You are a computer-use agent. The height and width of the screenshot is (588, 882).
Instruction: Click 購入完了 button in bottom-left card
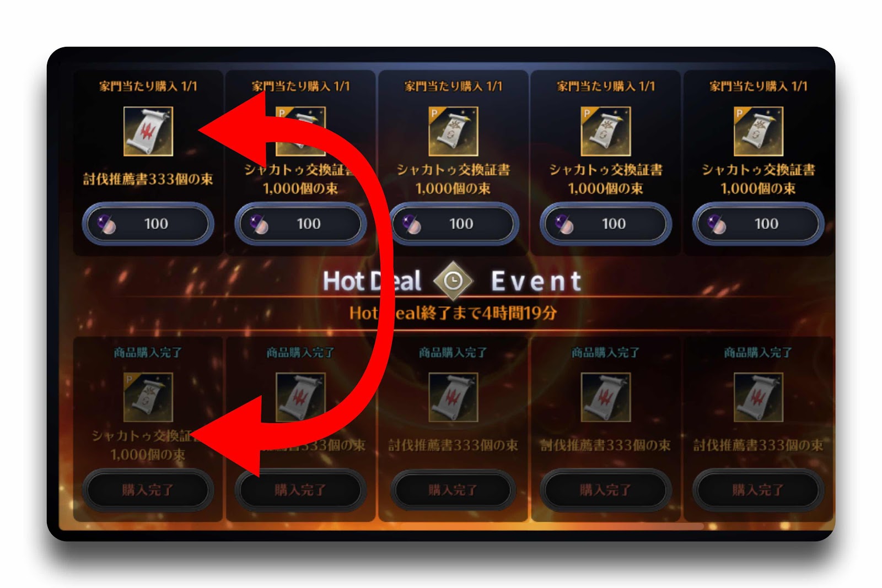(148, 489)
